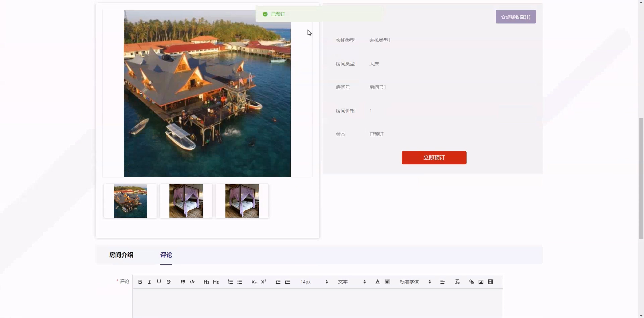Click the 房间号1 value
This screenshot has width=644, height=318.
[377, 87]
